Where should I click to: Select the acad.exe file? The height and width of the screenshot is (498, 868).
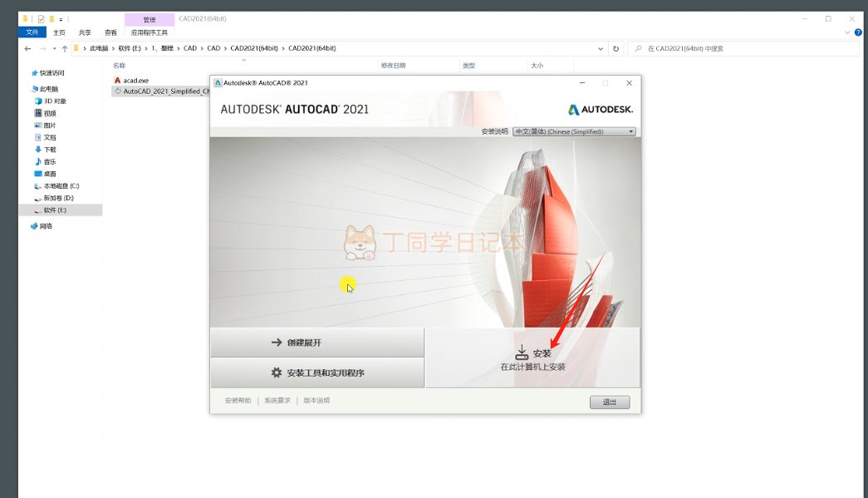[x=135, y=81]
